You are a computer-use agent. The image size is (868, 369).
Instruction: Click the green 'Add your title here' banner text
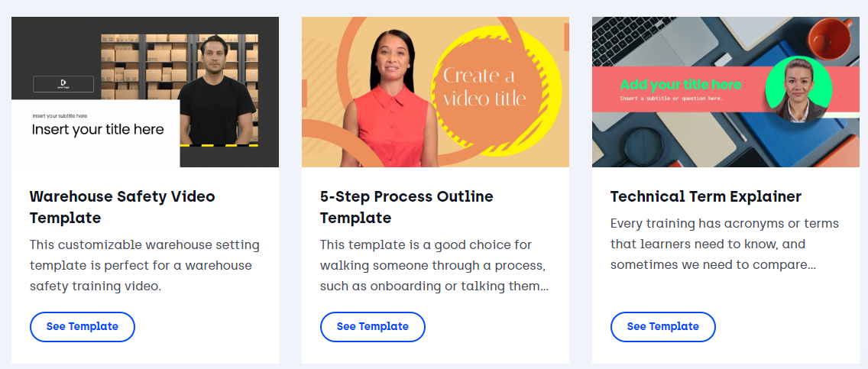coord(680,85)
